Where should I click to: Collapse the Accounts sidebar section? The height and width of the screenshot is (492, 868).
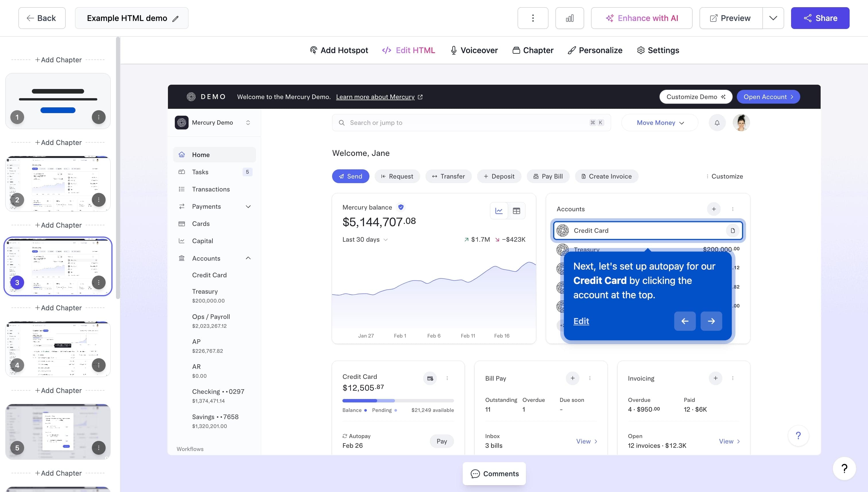(248, 258)
